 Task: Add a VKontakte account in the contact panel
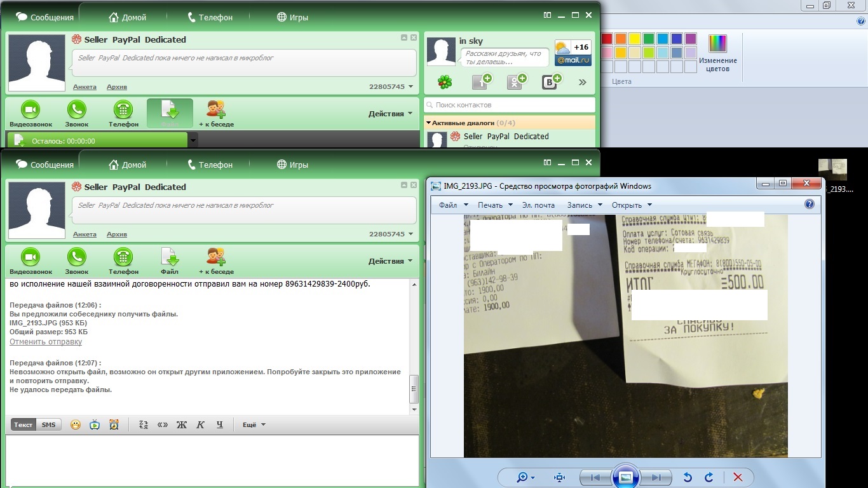click(552, 82)
